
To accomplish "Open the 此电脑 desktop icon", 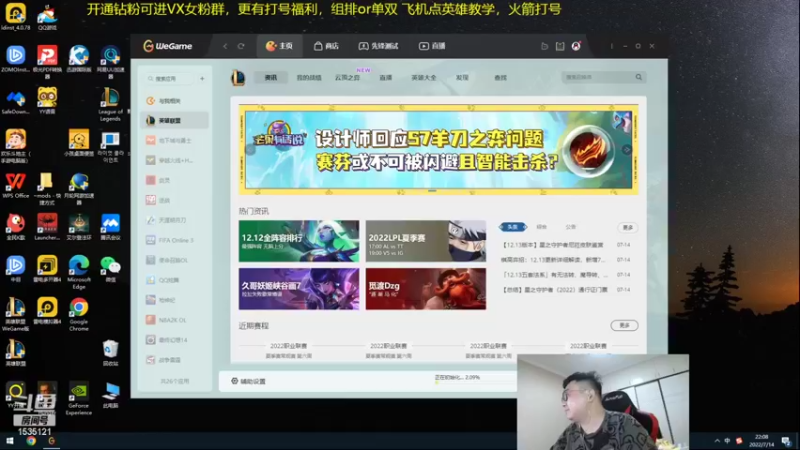I will point(110,395).
